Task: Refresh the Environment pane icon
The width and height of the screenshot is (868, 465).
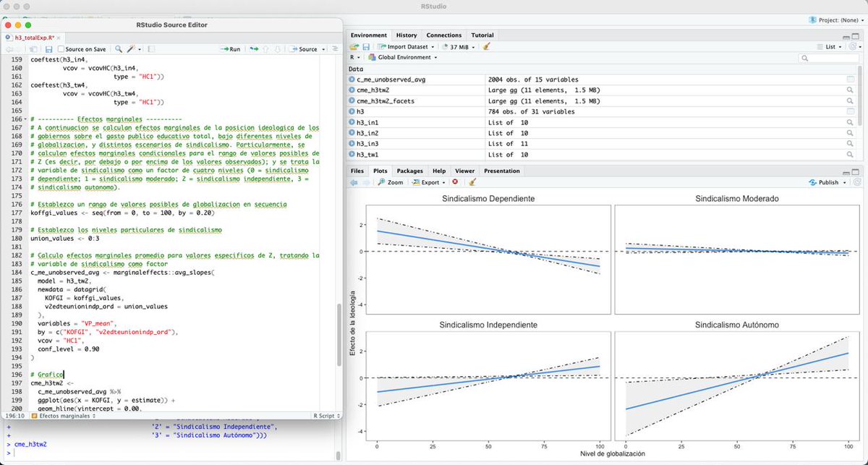Action: coord(854,46)
